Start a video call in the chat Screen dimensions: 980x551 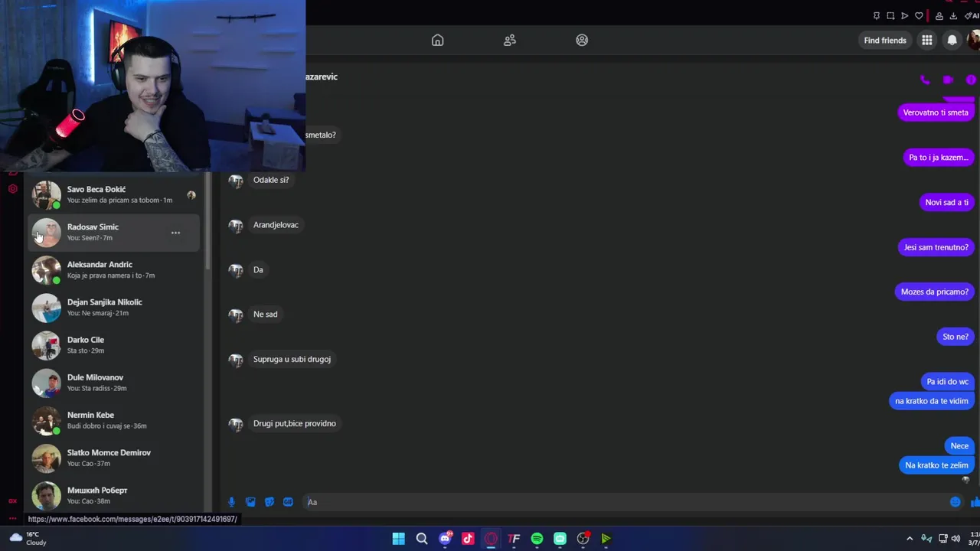coord(948,80)
